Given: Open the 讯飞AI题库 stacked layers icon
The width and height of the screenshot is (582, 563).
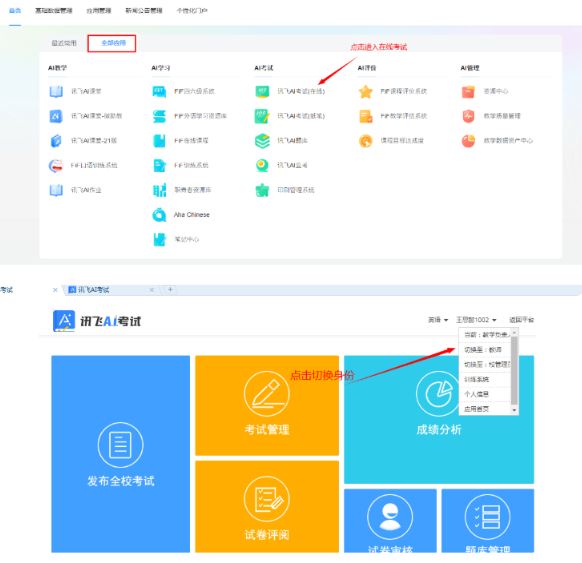Looking at the screenshot, I should 262,141.
